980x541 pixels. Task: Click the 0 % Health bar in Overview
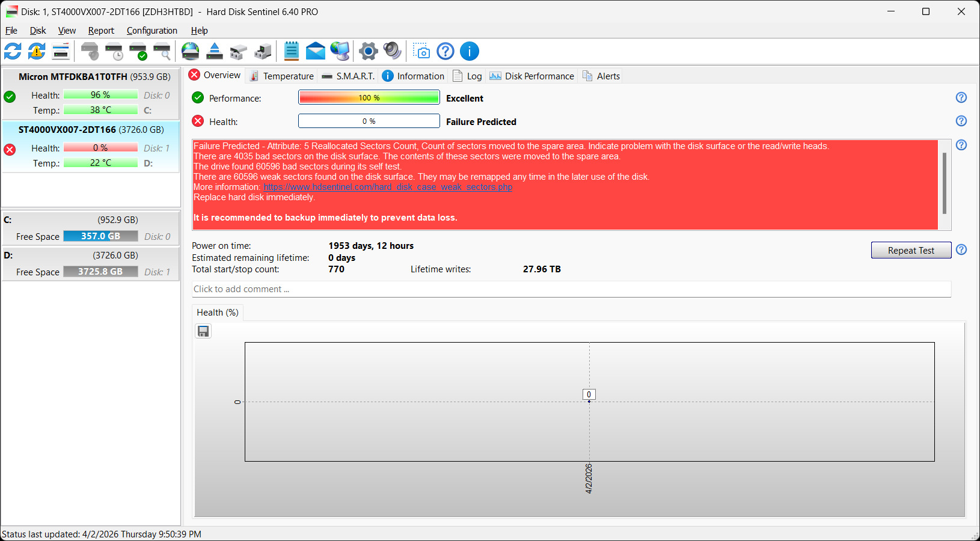click(369, 121)
